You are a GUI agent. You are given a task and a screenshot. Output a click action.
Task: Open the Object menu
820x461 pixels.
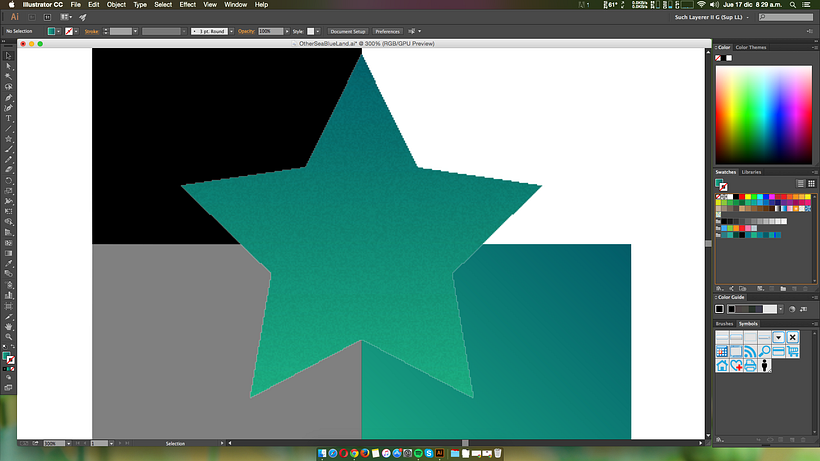(116, 5)
